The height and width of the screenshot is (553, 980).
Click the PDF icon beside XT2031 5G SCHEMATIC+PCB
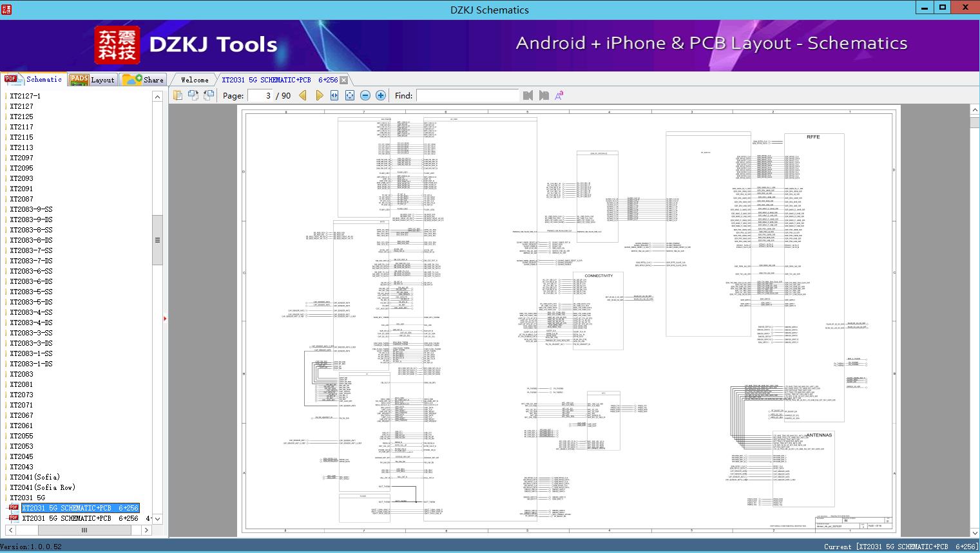pyautogui.click(x=12, y=508)
